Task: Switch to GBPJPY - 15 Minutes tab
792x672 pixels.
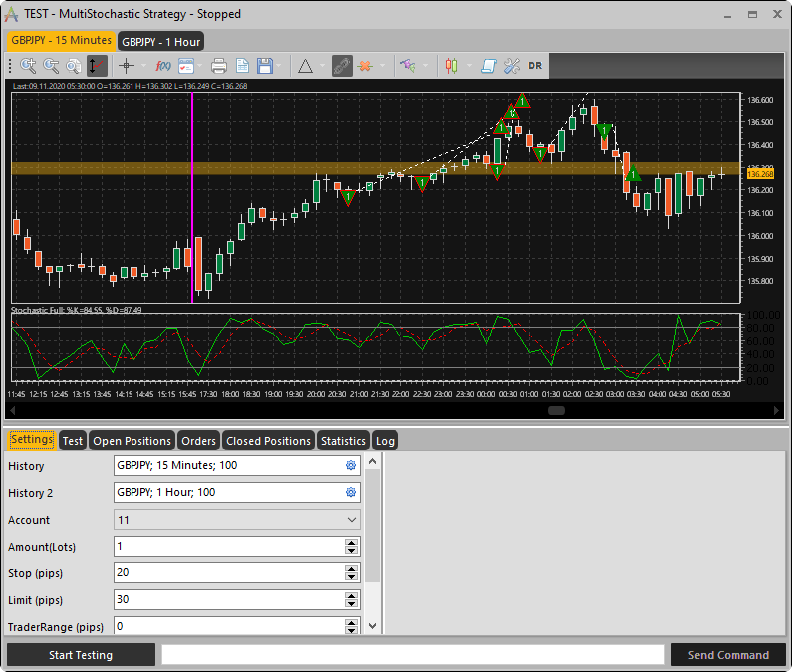Action: pos(61,41)
